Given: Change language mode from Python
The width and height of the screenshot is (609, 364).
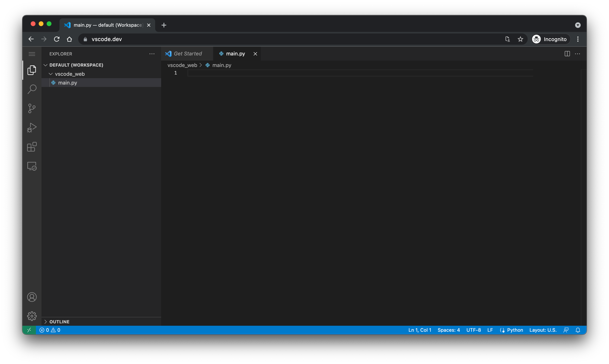Looking at the screenshot, I should 515,330.
